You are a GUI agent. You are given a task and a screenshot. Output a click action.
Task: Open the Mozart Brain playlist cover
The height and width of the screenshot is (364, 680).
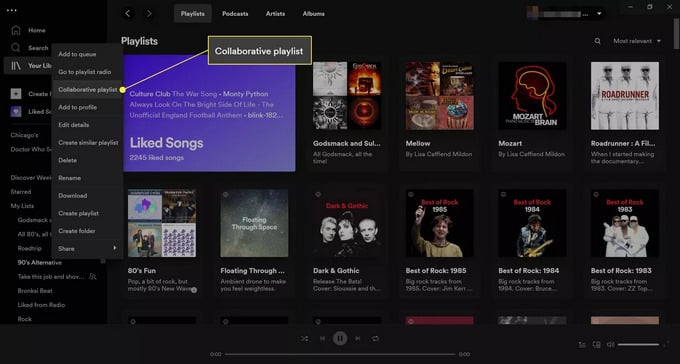pos(532,96)
